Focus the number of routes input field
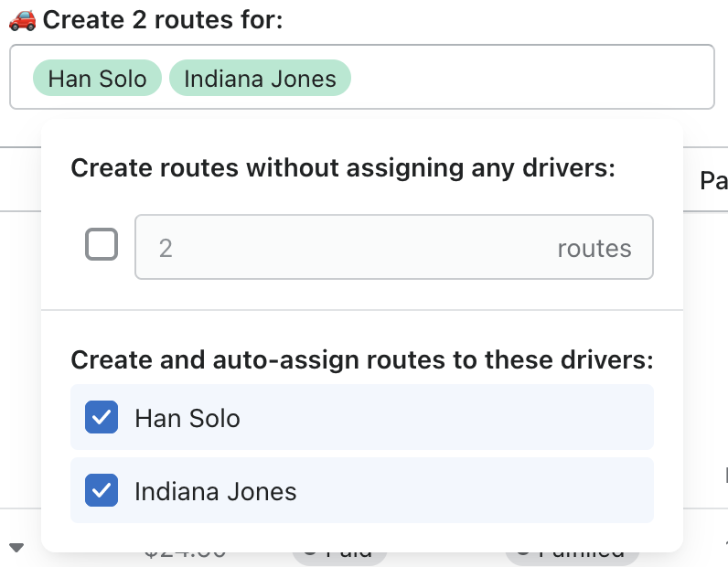 pos(348,247)
